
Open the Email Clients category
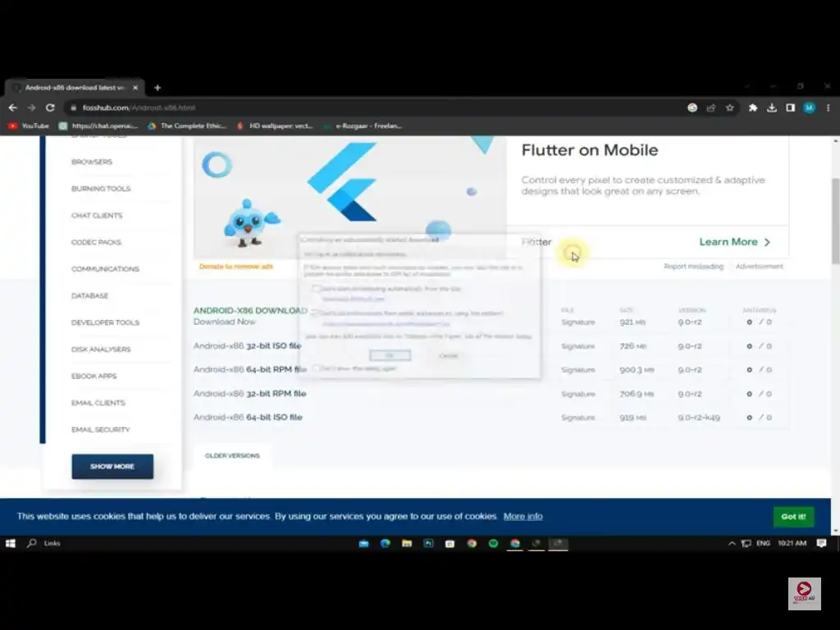click(98, 403)
